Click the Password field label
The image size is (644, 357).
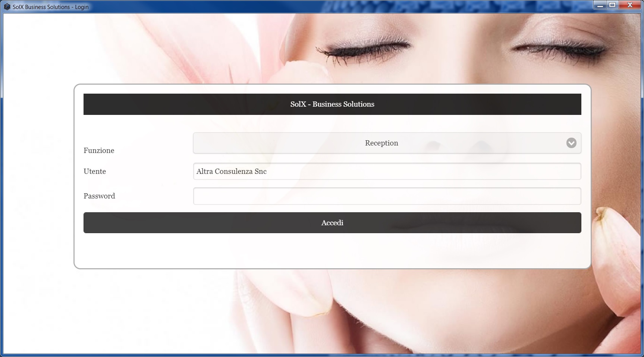[x=99, y=196]
